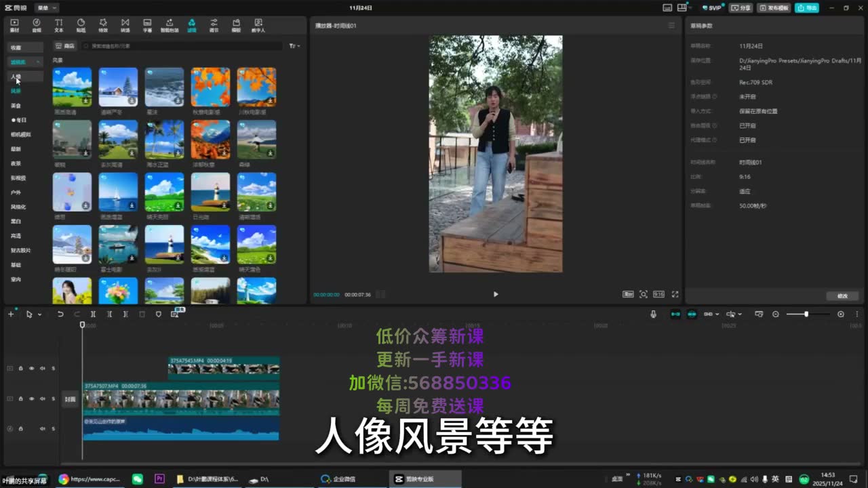Choose the 夜景 night scene category
This screenshot has width=868, height=488.
16,163
